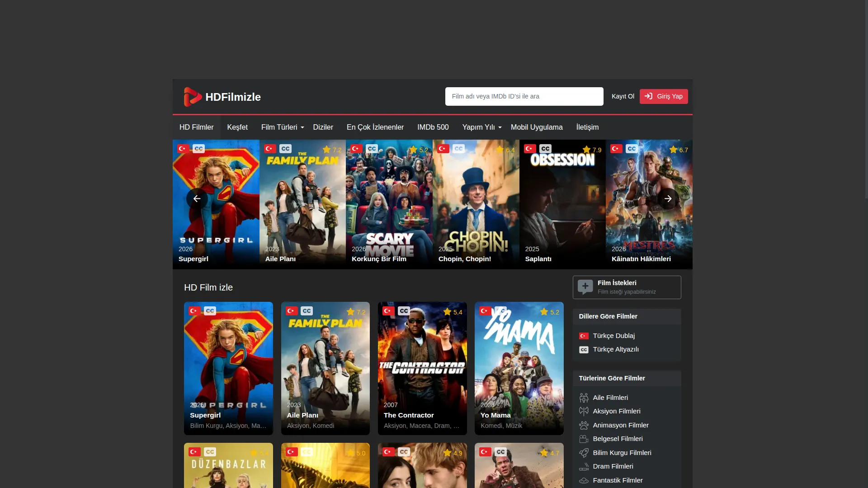
Task: Click the Kayıt Ol link
Action: (623, 96)
